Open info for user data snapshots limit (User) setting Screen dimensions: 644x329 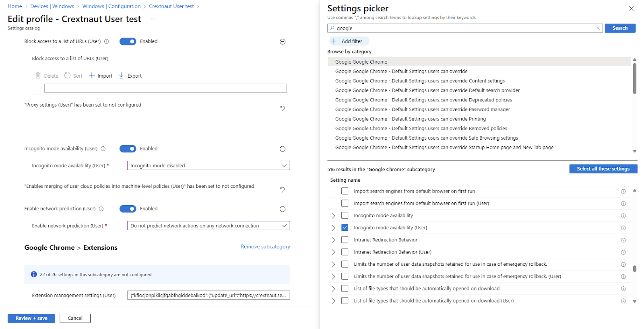(x=623, y=277)
